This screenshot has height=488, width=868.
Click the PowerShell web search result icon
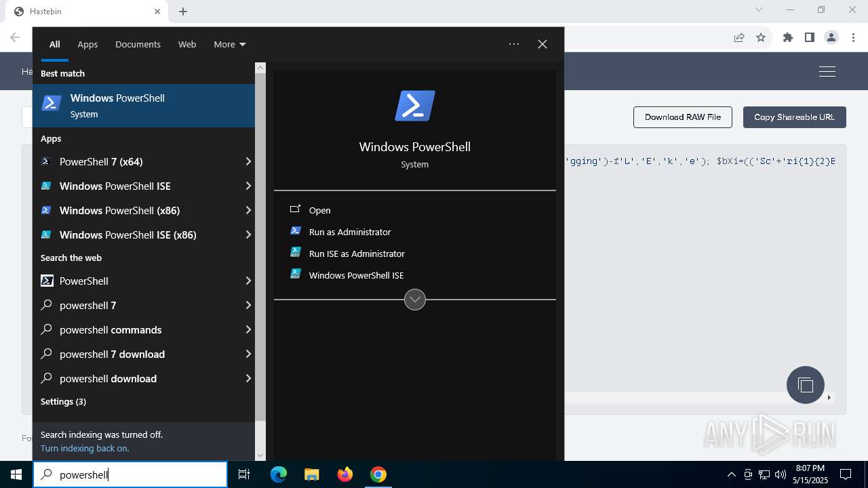(47, 281)
